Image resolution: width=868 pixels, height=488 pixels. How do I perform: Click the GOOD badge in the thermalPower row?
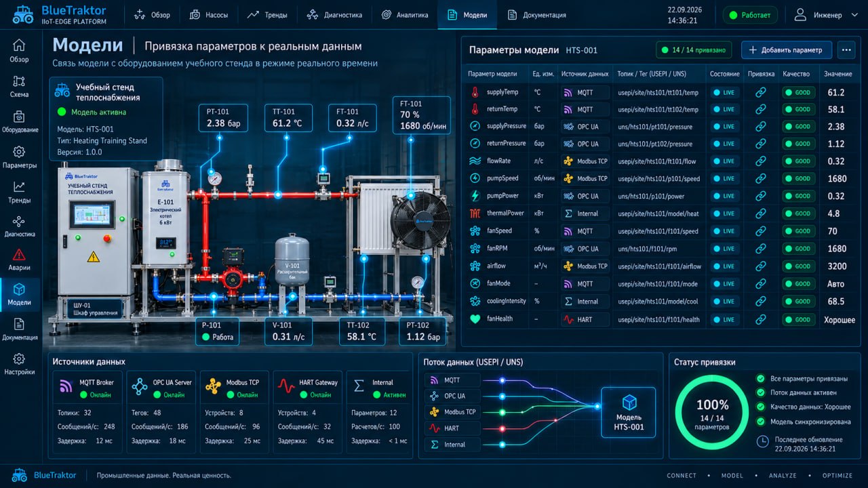point(798,213)
